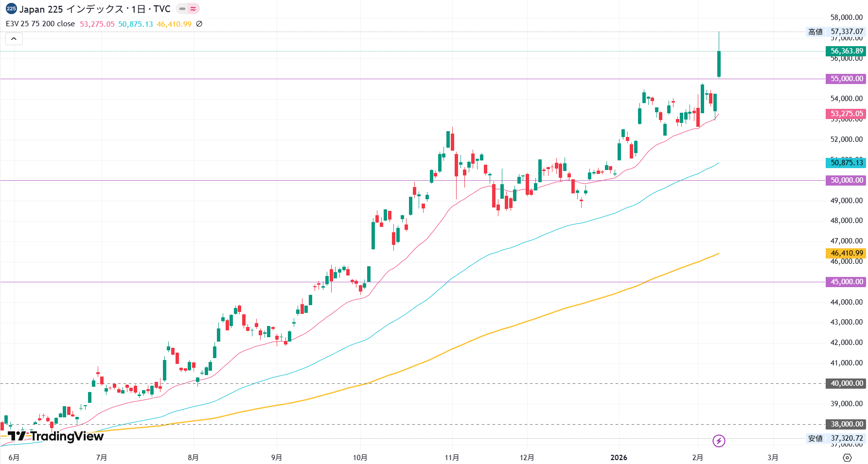Open chart settings hexagon gear icon
The height and width of the screenshot is (464, 868).
tap(847, 458)
